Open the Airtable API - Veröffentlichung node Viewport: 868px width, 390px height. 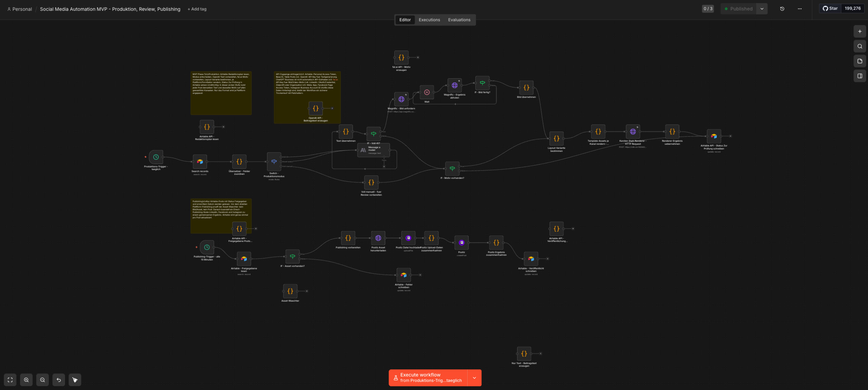556,229
